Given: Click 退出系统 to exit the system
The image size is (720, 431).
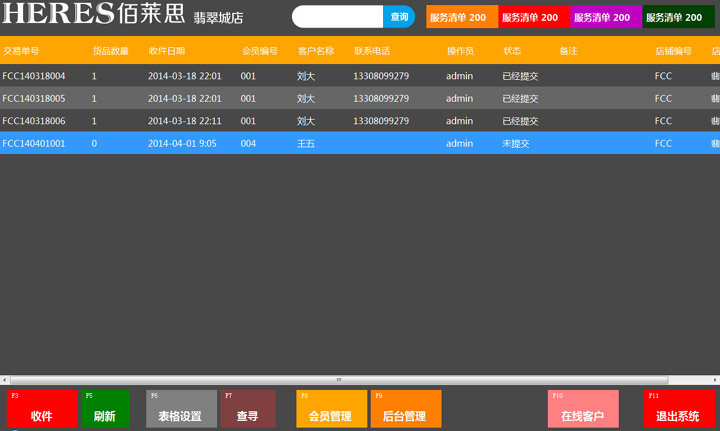Looking at the screenshot, I should click(x=678, y=409).
